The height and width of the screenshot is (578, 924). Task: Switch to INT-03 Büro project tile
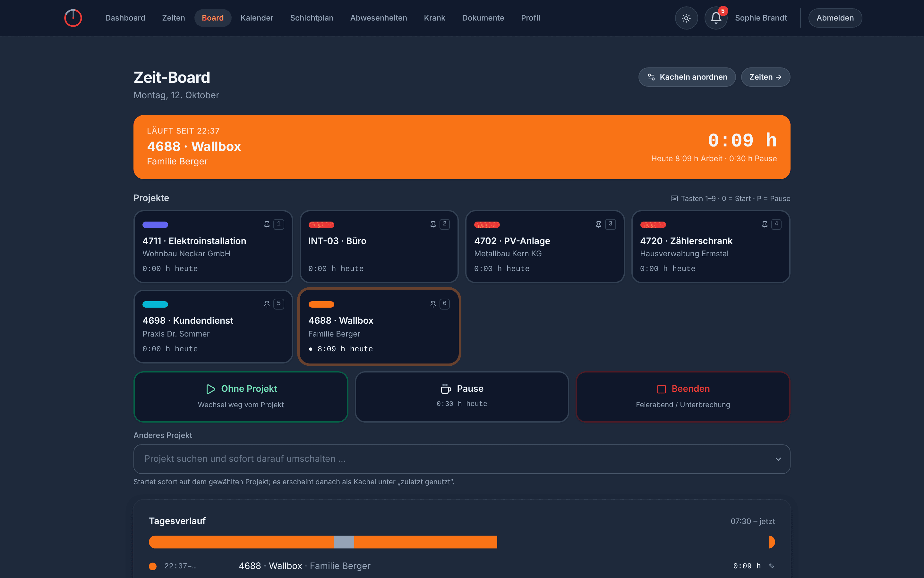pos(379,247)
